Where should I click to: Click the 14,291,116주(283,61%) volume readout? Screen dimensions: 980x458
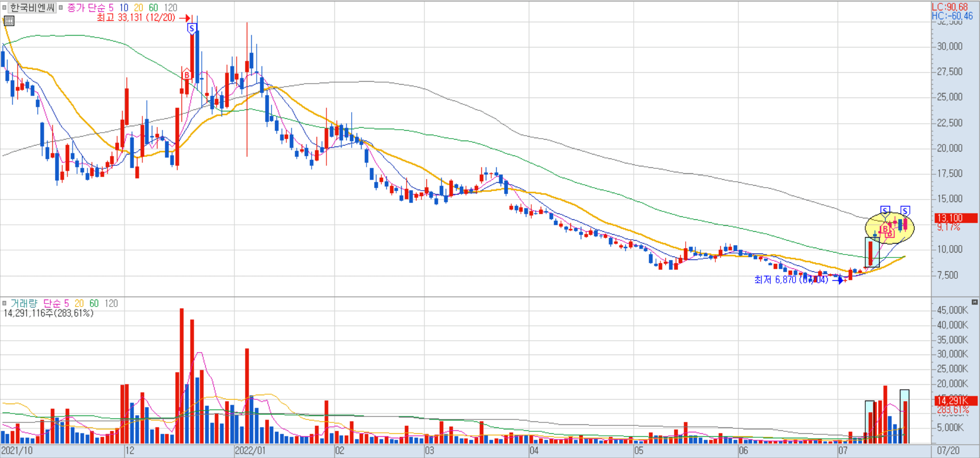(48, 313)
